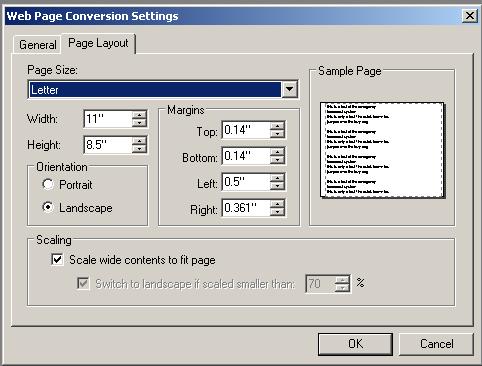Increase the Top margin up arrow
Image resolution: width=482 pixels, height=366 pixels.
tap(277, 126)
